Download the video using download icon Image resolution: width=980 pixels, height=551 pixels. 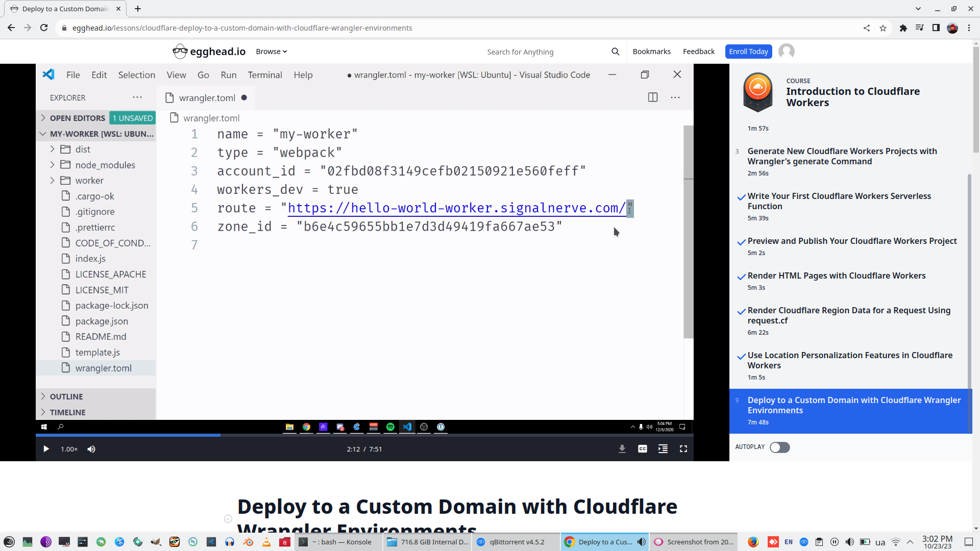click(622, 449)
